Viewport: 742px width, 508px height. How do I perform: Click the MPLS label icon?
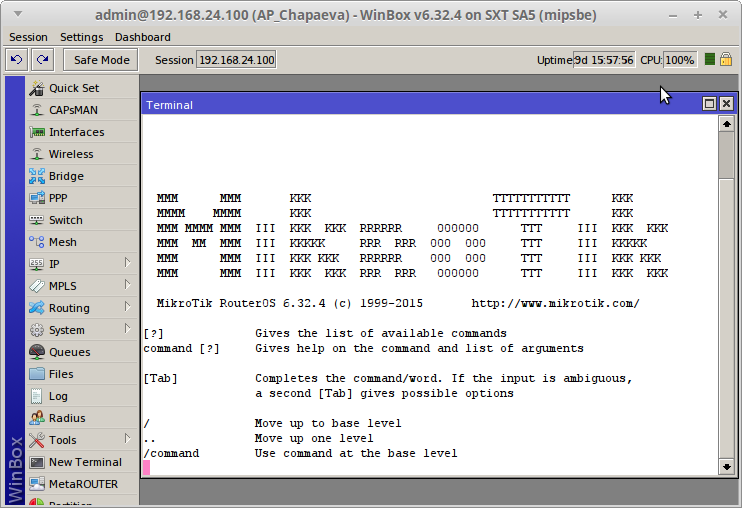(36, 286)
